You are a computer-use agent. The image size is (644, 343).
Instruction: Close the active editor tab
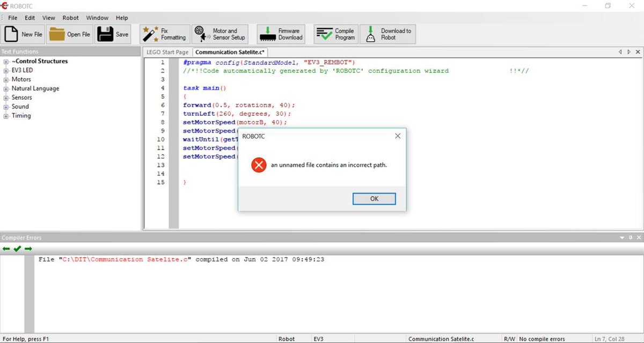[x=638, y=52]
